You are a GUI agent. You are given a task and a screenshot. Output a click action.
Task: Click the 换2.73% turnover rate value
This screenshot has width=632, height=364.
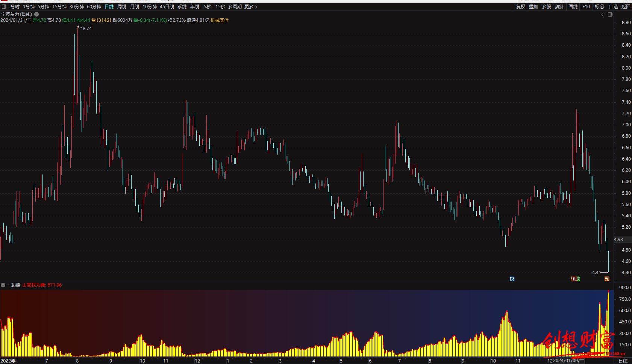click(x=177, y=20)
